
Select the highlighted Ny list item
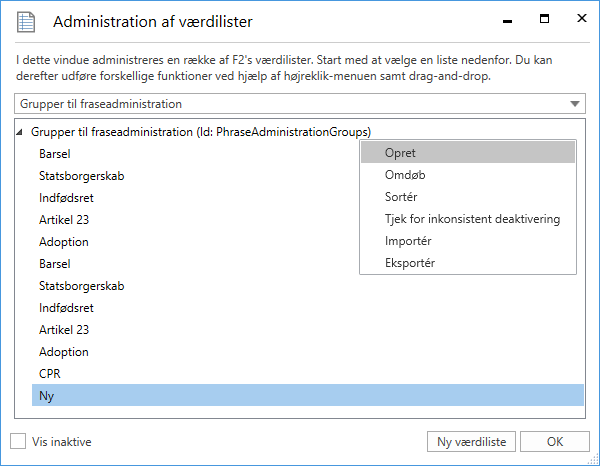[47, 396]
